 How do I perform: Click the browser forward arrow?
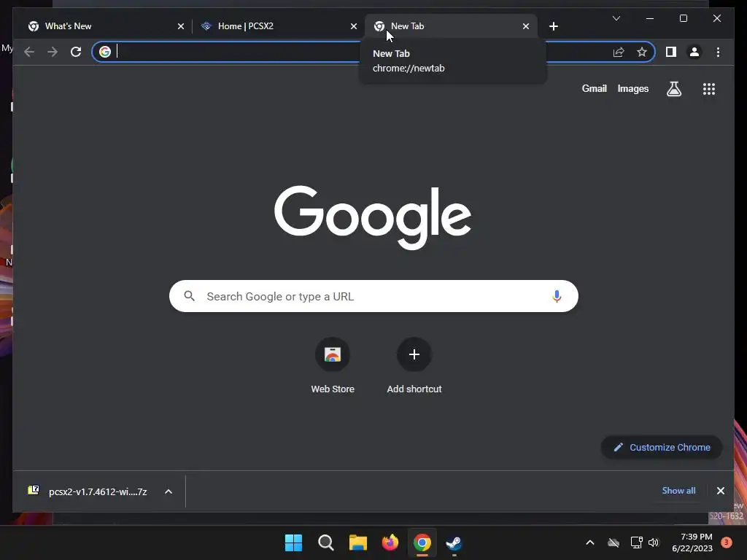[53, 52]
